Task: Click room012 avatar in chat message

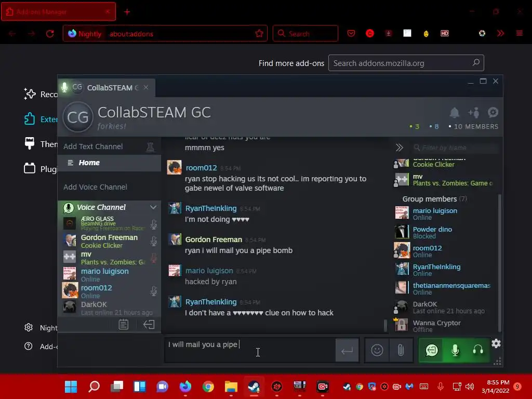Action: click(175, 168)
